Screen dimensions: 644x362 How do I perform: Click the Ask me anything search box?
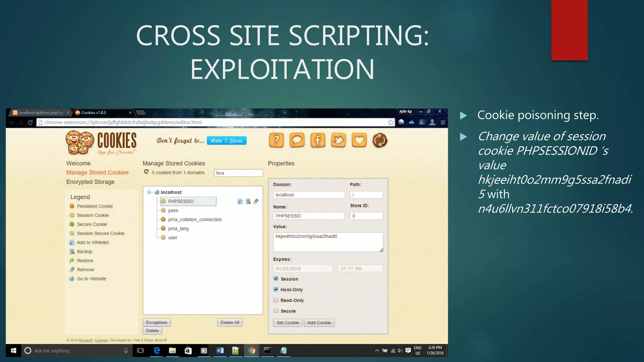[x=77, y=351]
